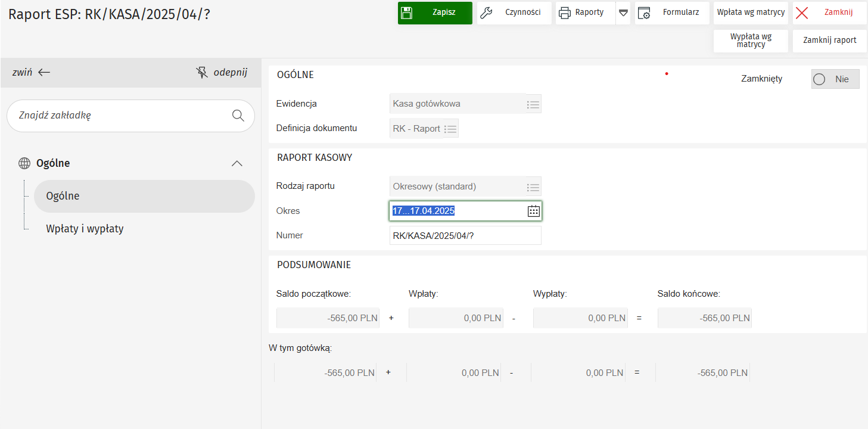868x429 pixels.
Task: Collapse the Ogólne section chevron
Action: pyautogui.click(x=237, y=163)
